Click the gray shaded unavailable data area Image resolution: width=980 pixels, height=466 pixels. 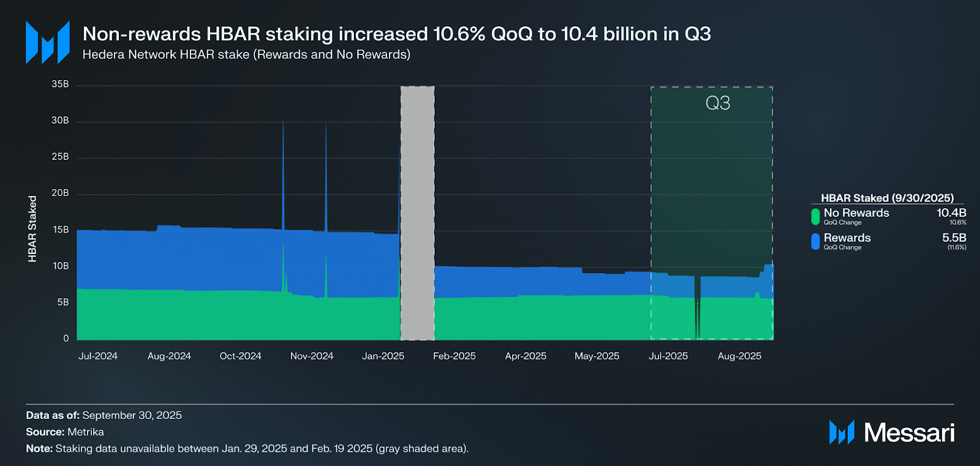(418, 213)
